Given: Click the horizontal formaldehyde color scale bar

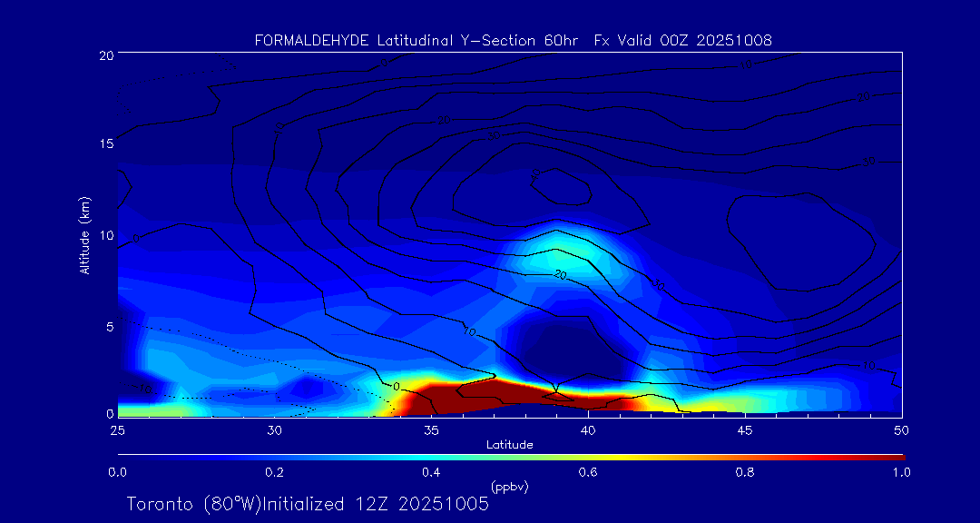Looking at the screenshot, I should click(x=511, y=458).
